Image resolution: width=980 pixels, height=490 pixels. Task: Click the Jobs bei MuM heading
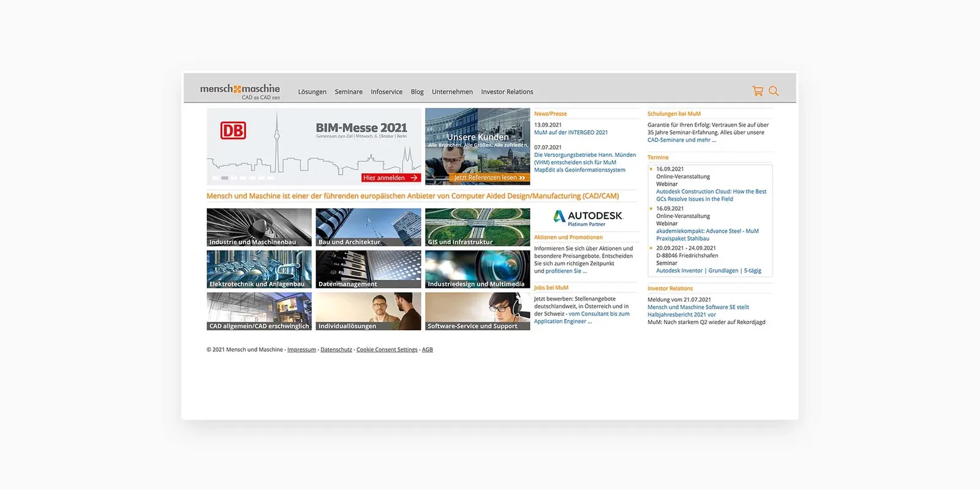point(551,288)
